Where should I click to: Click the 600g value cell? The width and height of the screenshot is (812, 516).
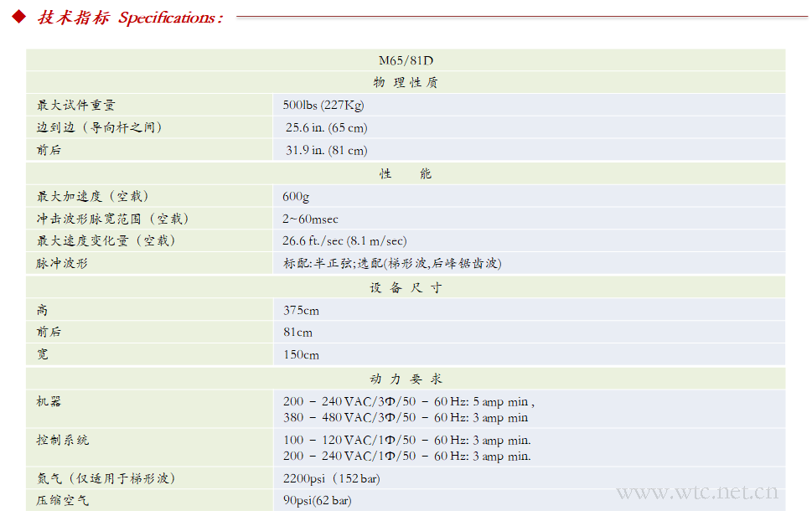tap(296, 197)
